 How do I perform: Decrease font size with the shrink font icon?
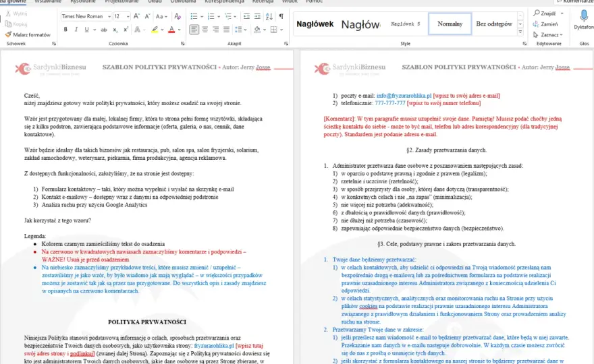pos(148,16)
